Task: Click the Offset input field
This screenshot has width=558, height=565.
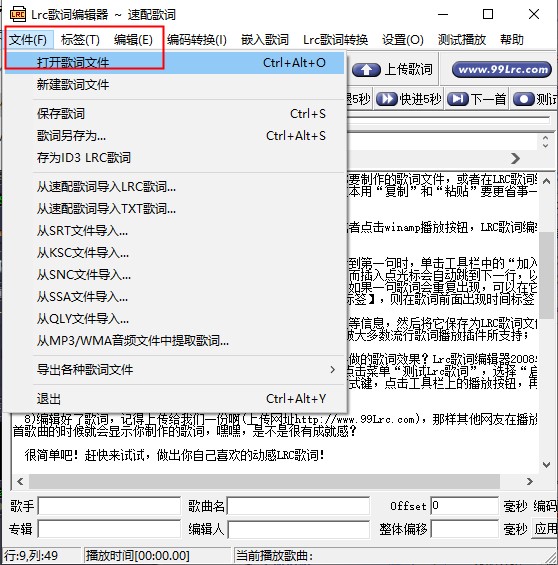Action: 465,506
